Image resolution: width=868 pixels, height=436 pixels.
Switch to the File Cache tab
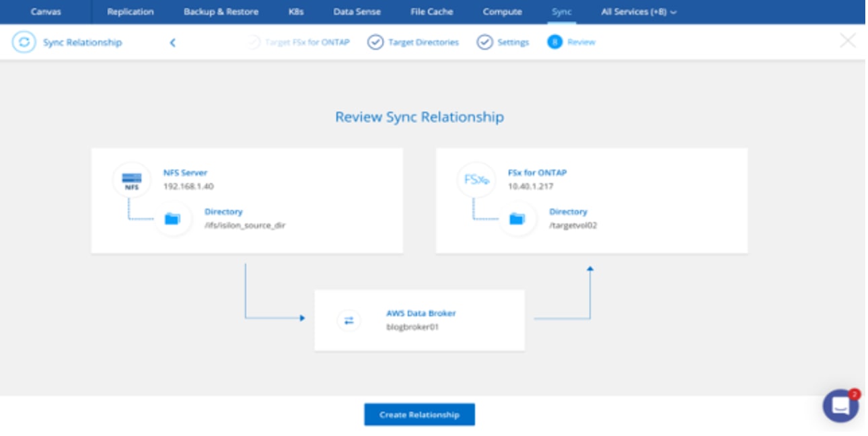click(x=431, y=12)
